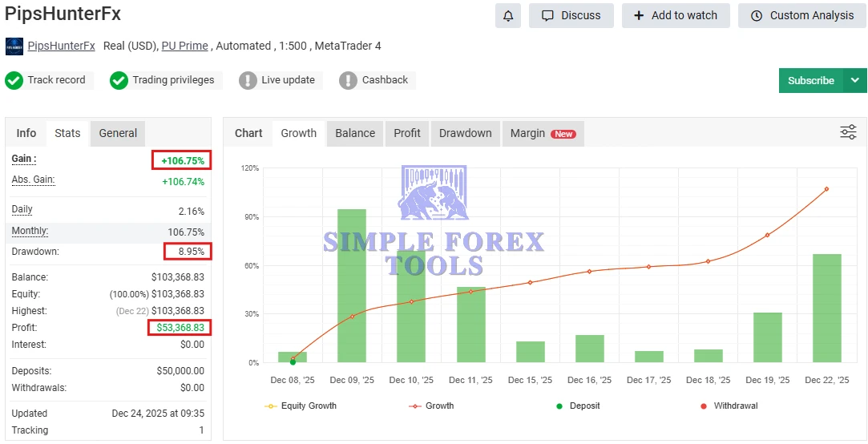Click the Cashback exclamation icon
The width and height of the screenshot is (868, 444).
tap(348, 80)
